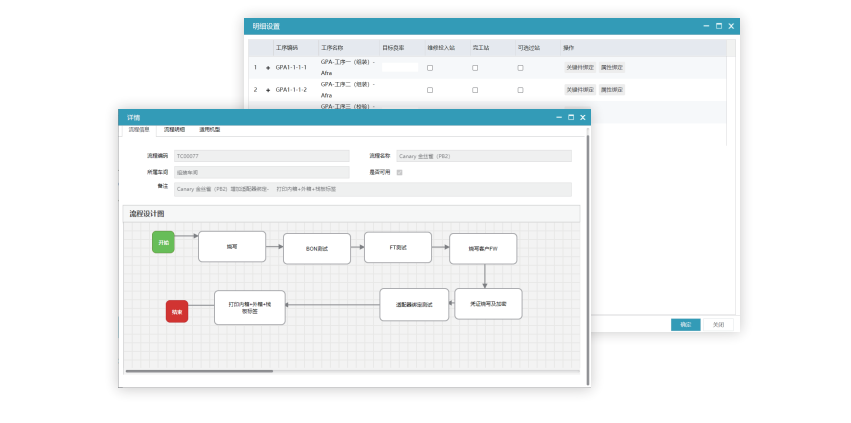Click the 目标良率 column header
Screen dimensions: 851x423
pyautogui.click(x=393, y=48)
